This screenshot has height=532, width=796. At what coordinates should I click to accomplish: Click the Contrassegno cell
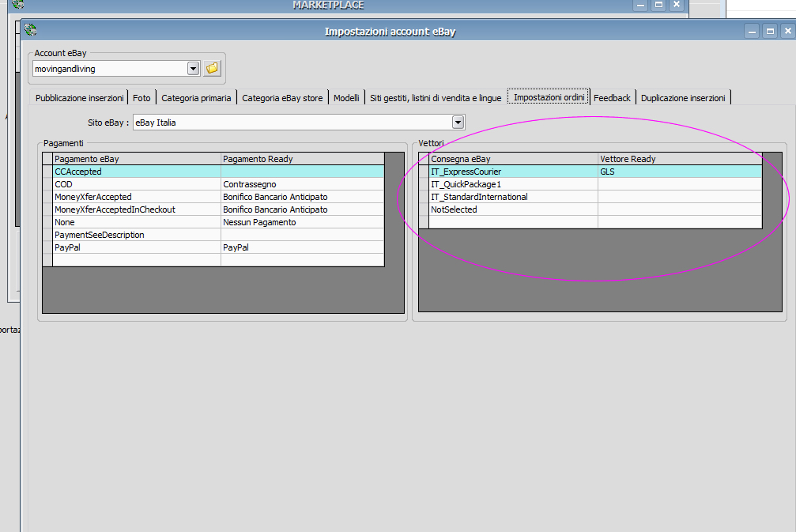coord(303,184)
